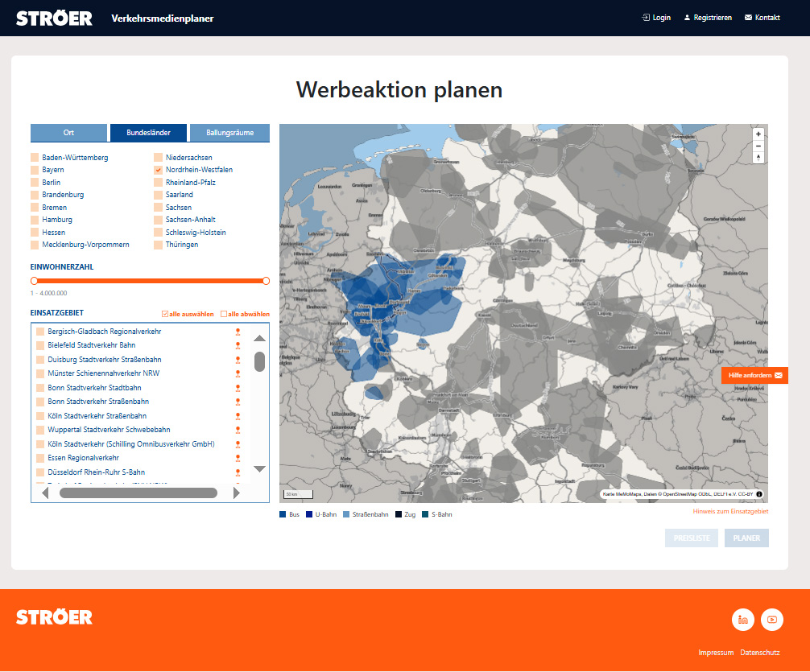Click the STRÖER logo in header
Image resolution: width=810 pixels, height=672 pixels.
coord(54,19)
